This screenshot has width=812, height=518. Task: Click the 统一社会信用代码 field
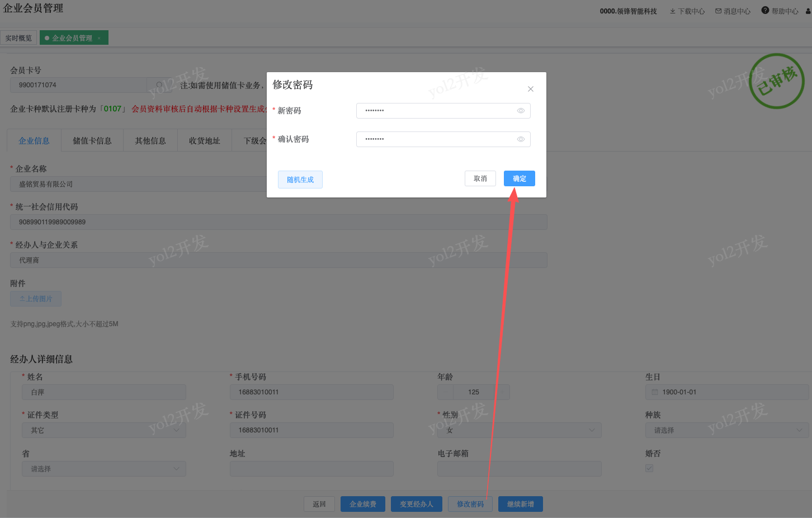coord(278,222)
